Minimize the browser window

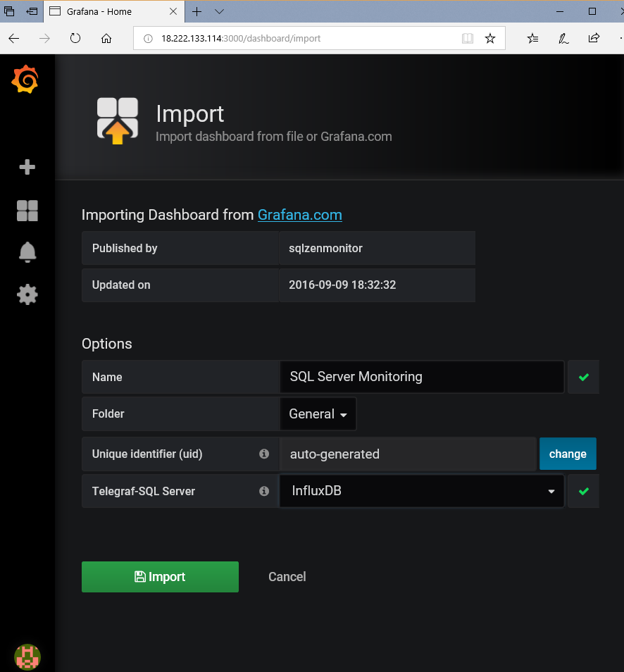(x=560, y=11)
